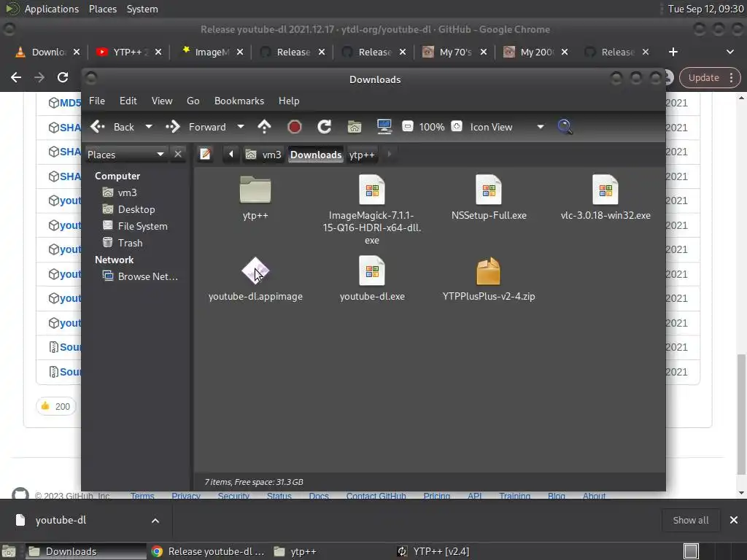Reload the Downloads folder view

coord(325,127)
